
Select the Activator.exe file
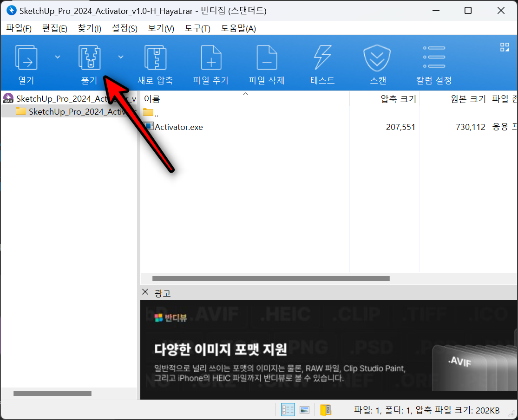(x=179, y=127)
